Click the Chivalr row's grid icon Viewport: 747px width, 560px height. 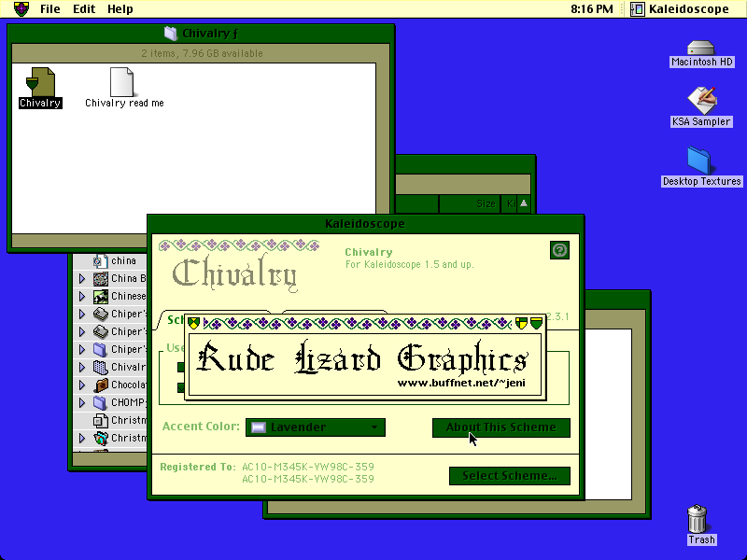(x=100, y=367)
